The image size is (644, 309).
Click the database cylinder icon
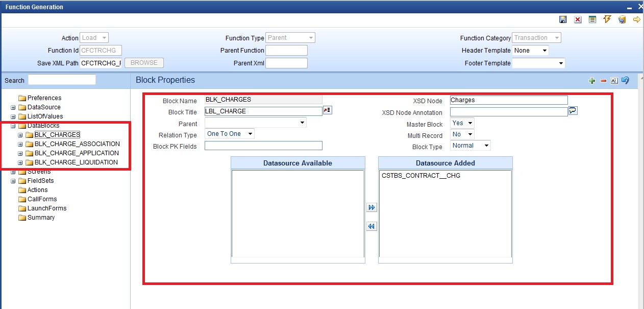622,19
